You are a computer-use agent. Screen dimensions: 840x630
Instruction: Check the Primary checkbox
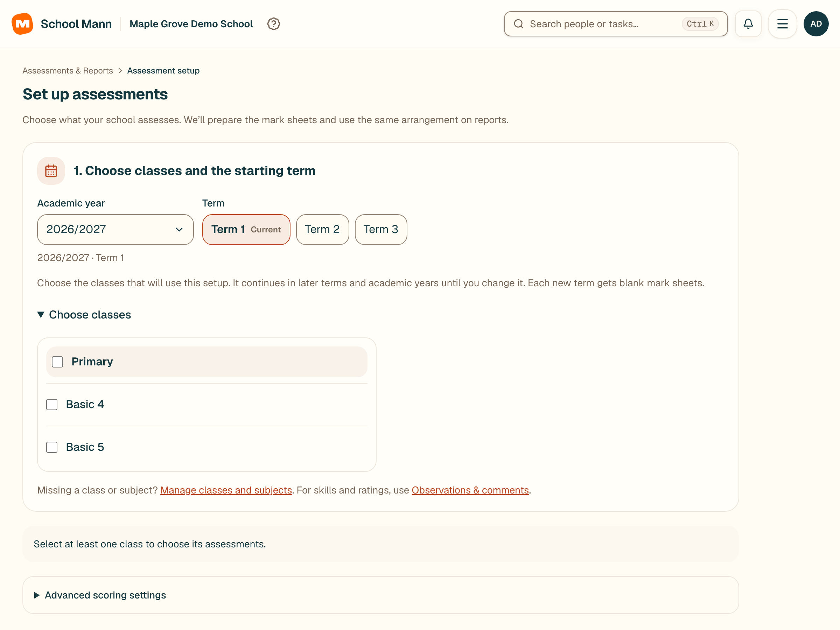click(x=57, y=362)
